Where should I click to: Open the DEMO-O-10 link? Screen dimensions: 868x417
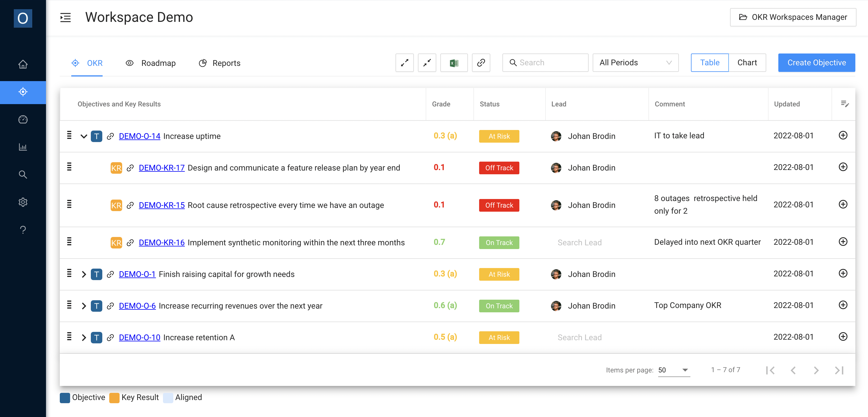(x=139, y=338)
